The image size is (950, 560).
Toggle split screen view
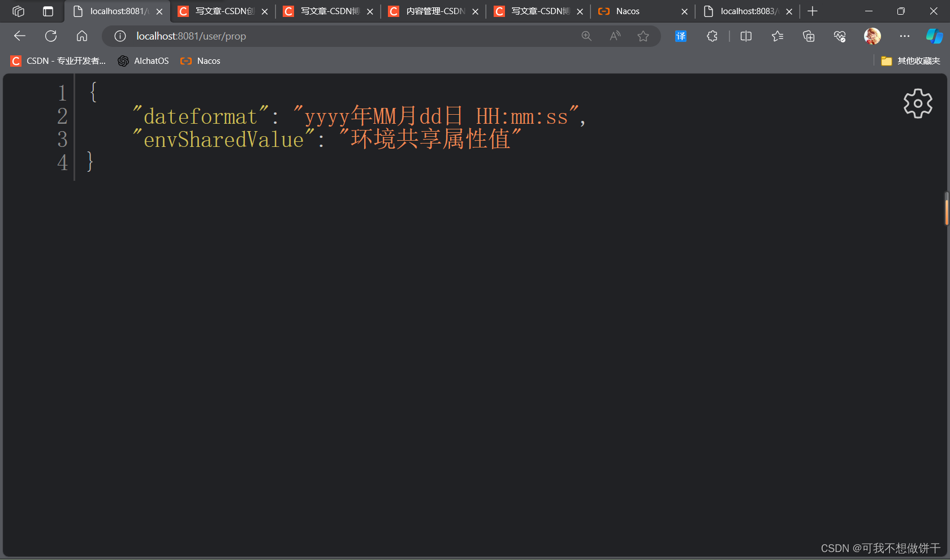[x=746, y=36]
